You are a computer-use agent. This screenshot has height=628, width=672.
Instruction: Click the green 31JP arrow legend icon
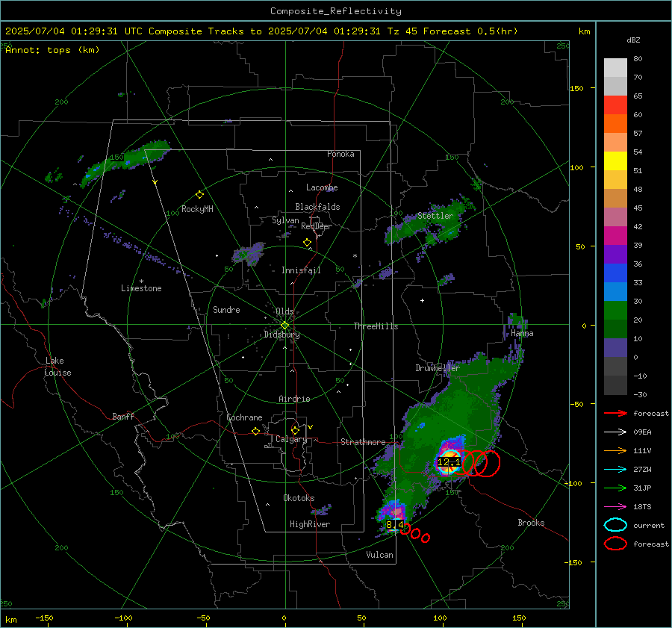[x=615, y=488]
